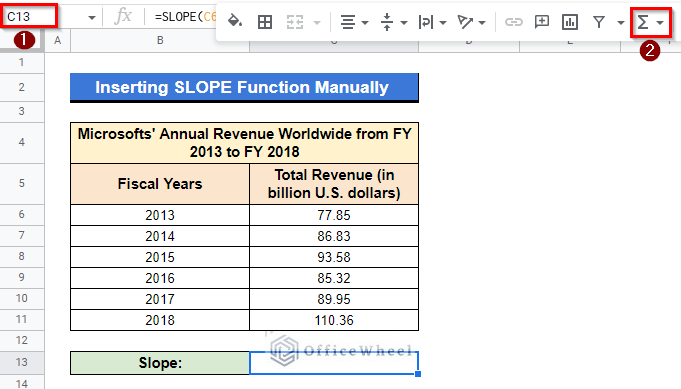This screenshot has width=681, height=389.
Task: Select the cell with value 86.83
Action: (x=334, y=236)
